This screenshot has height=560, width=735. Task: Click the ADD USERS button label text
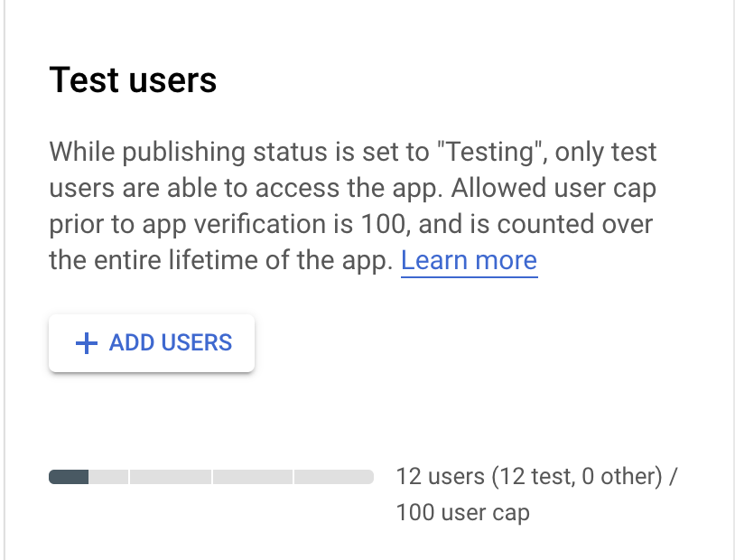click(170, 343)
